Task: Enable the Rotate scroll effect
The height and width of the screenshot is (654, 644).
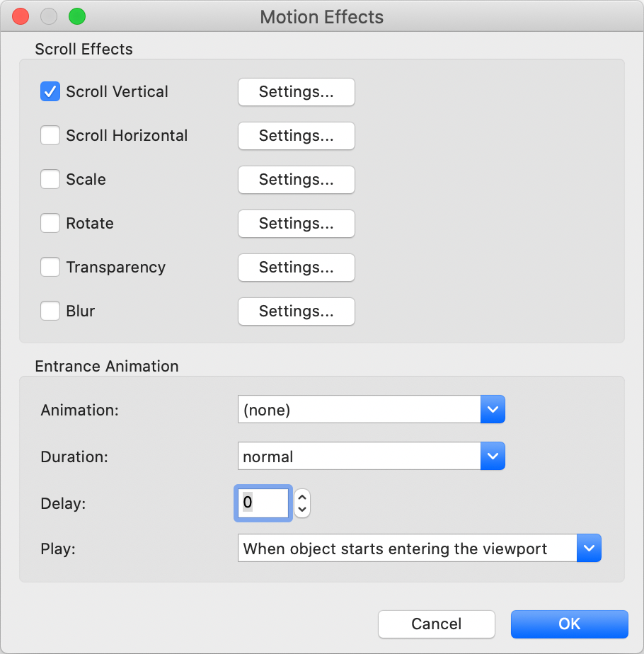Action: click(50, 224)
